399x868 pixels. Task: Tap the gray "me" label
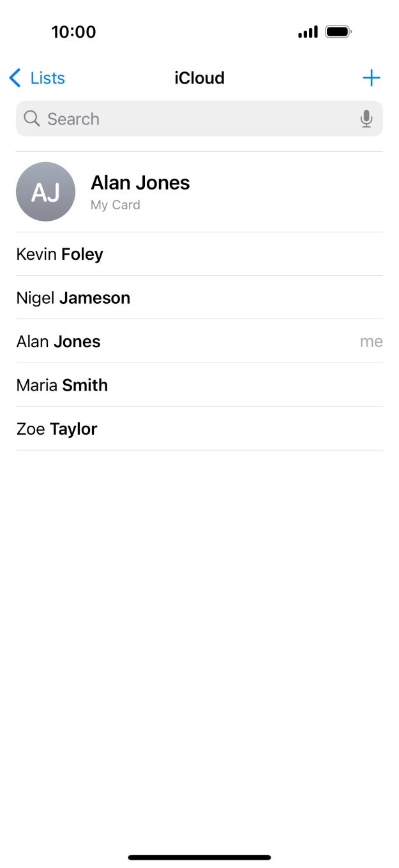[x=371, y=342]
